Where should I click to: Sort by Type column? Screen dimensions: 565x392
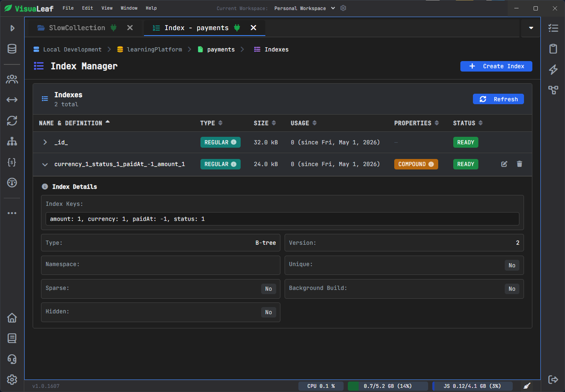coord(211,123)
